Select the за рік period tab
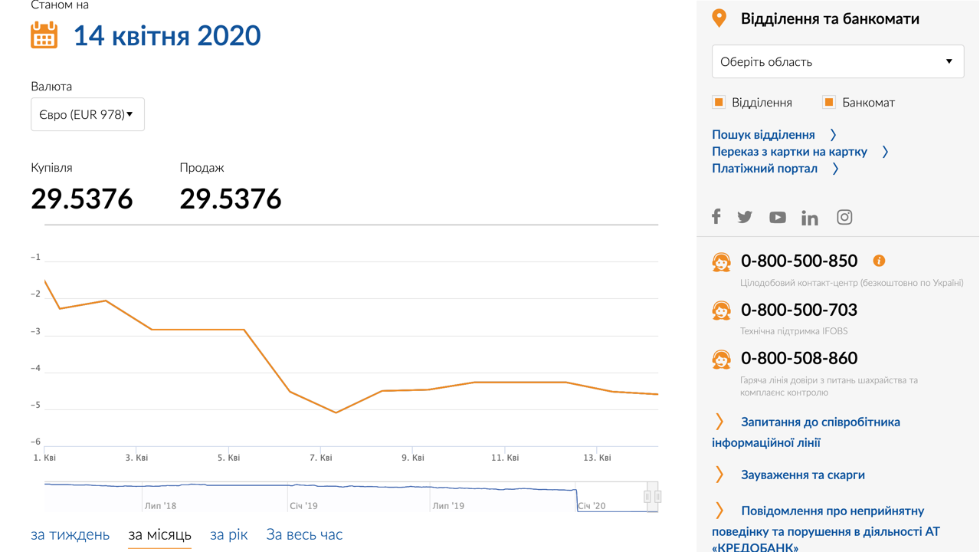The image size is (980, 552). click(x=228, y=534)
